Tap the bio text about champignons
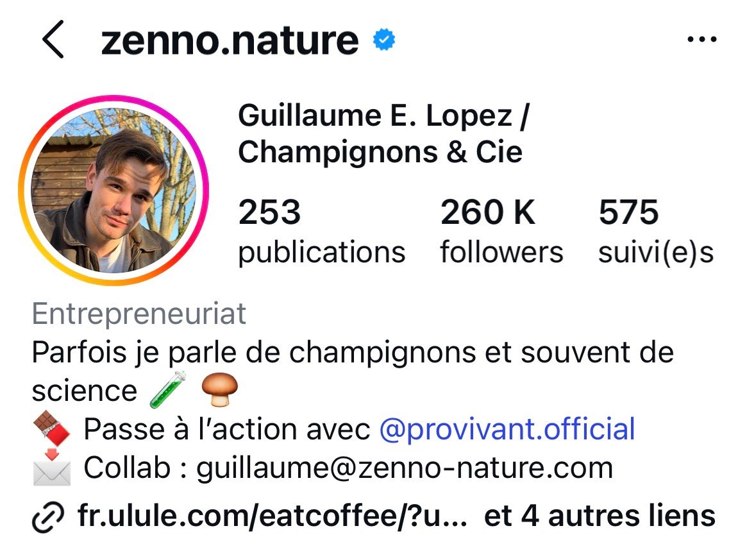Screen dimensions: 756x560 [353, 371]
